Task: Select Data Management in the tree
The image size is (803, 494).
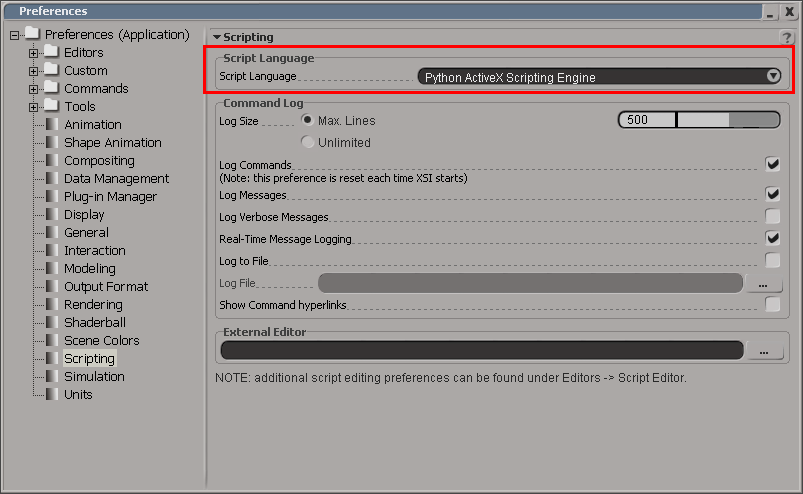Action: tap(116, 179)
